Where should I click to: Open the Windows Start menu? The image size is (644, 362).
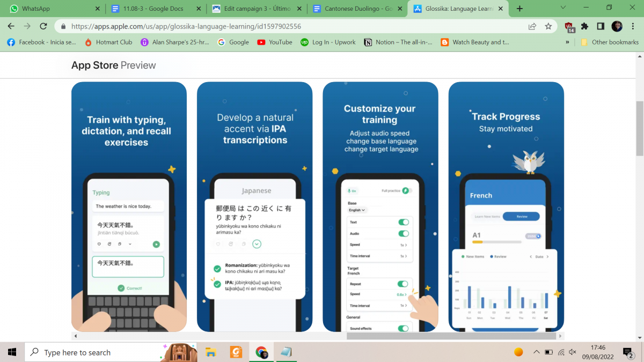12,352
